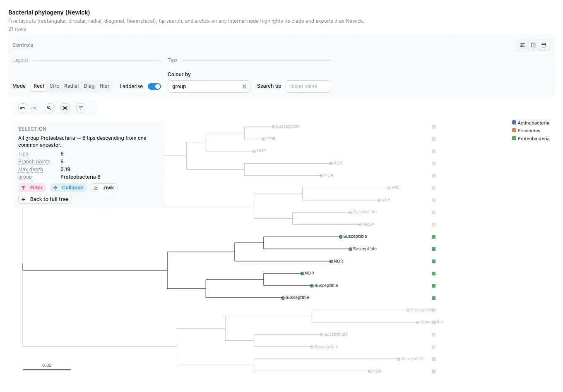Click the Proteobacteria green legend swatch
Viewport: 563px width, 392px height.
pos(514,138)
